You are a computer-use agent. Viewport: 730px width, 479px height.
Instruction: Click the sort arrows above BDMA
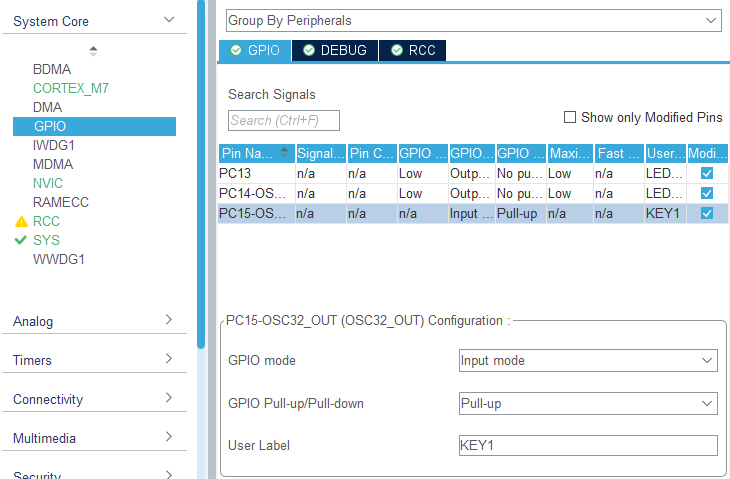point(93,51)
